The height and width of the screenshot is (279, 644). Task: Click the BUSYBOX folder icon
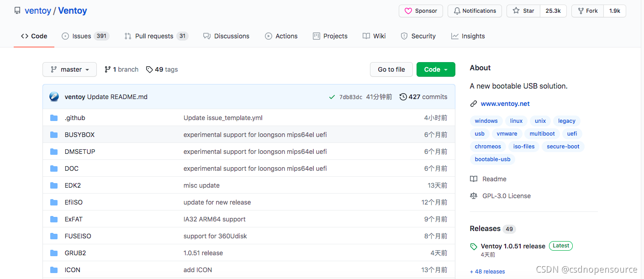54,135
